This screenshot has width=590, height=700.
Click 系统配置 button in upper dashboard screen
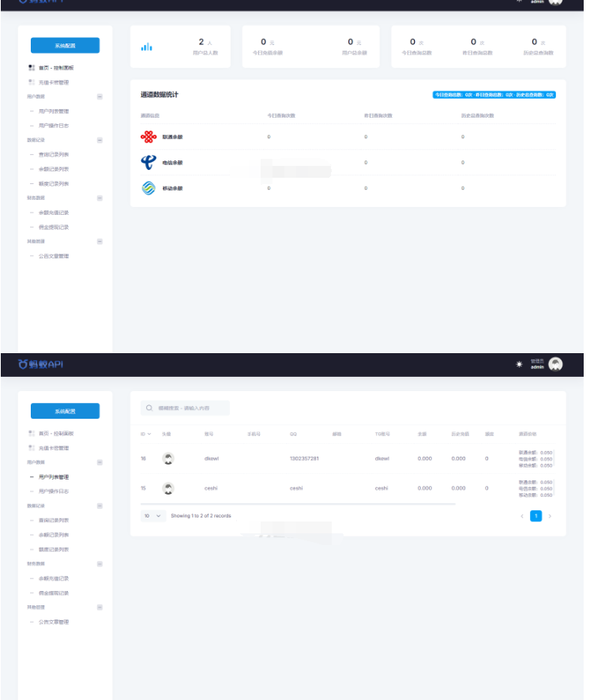[65, 46]
